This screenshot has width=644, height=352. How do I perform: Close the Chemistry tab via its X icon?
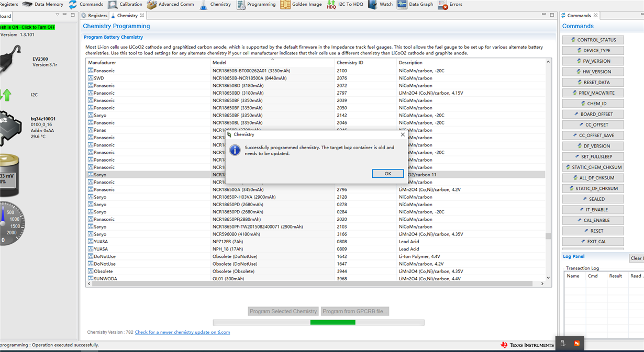(142, 16)
